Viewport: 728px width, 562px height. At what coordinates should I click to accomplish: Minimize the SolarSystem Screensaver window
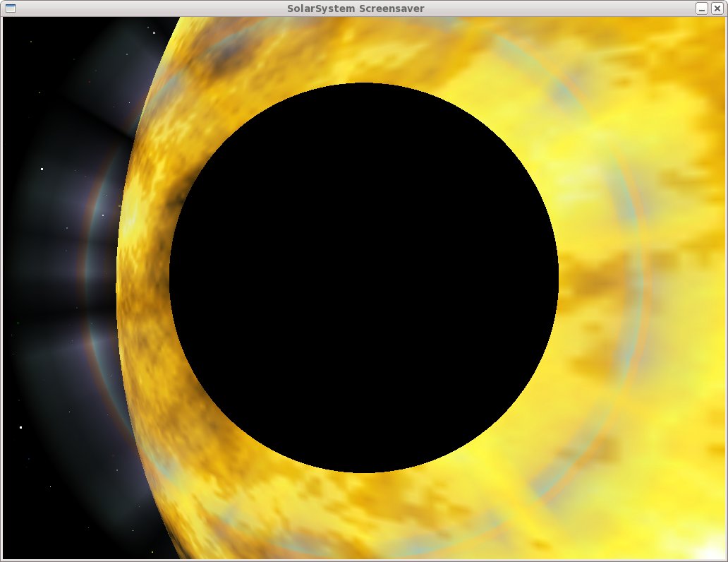point(701,8)
